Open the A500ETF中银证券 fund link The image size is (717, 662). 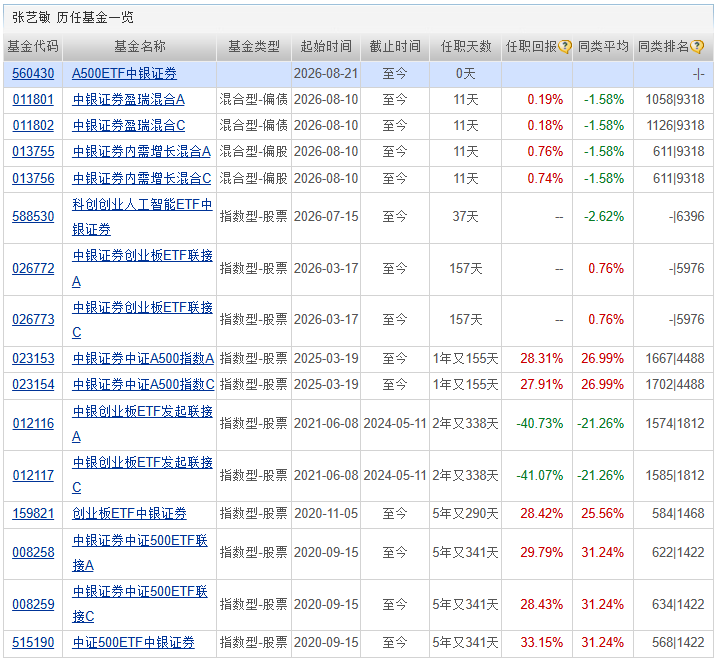pos(124,74)
